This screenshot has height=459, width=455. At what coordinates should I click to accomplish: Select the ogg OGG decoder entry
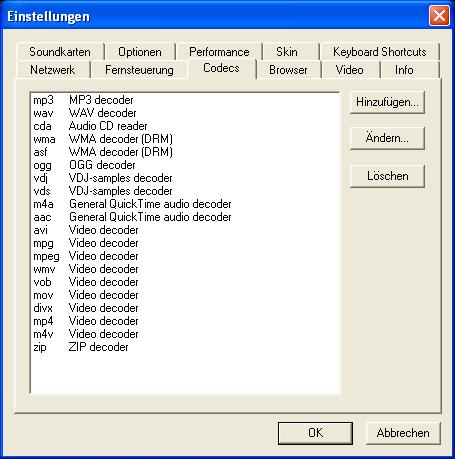point(185,165)
